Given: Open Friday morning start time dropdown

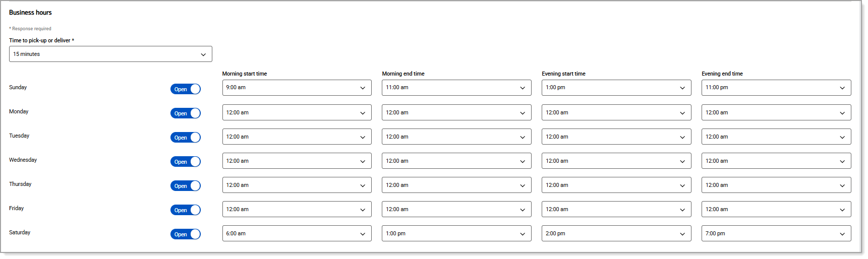Looking at the screenshot, I should (x=297, y=209).
